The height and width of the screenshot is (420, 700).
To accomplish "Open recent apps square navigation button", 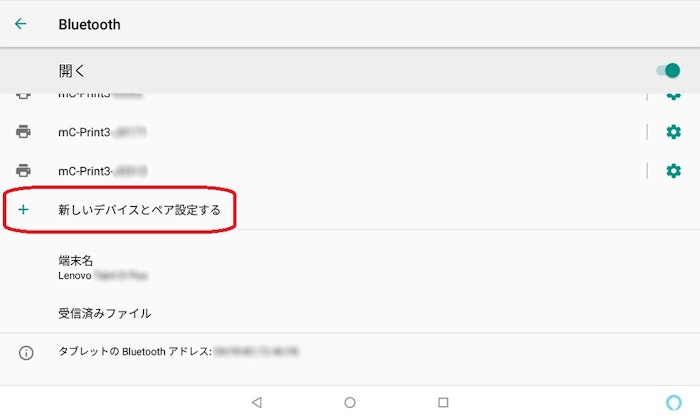I will pos(443,402).
